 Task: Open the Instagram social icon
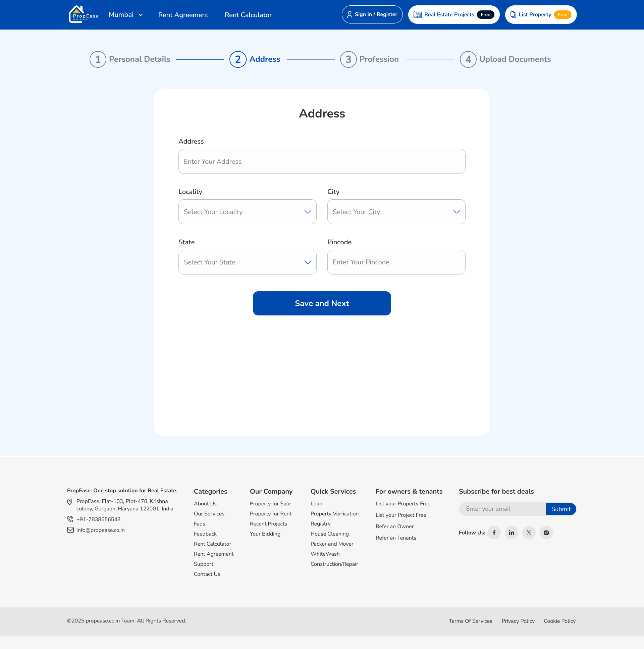coord(546,533)
